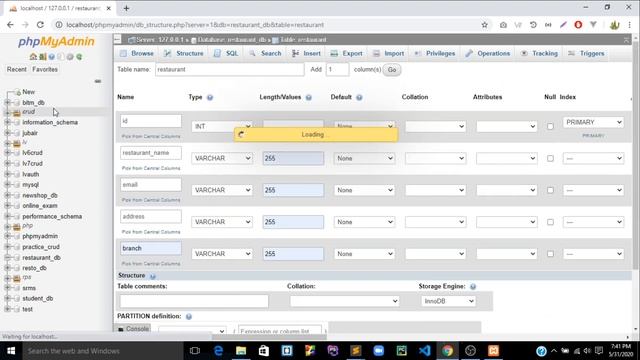Toggle Null checkbox for branch column

(x=550, y=254)
